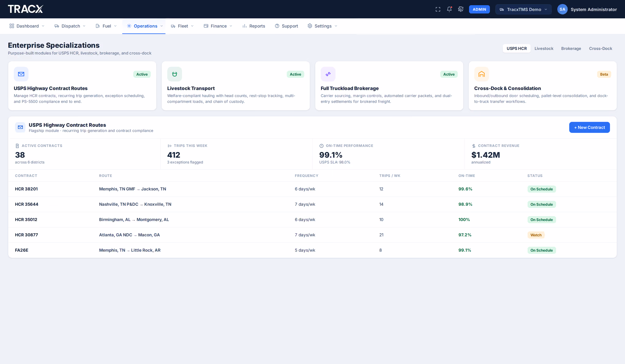Click the Settings cog icon in nav

(310, 26)
